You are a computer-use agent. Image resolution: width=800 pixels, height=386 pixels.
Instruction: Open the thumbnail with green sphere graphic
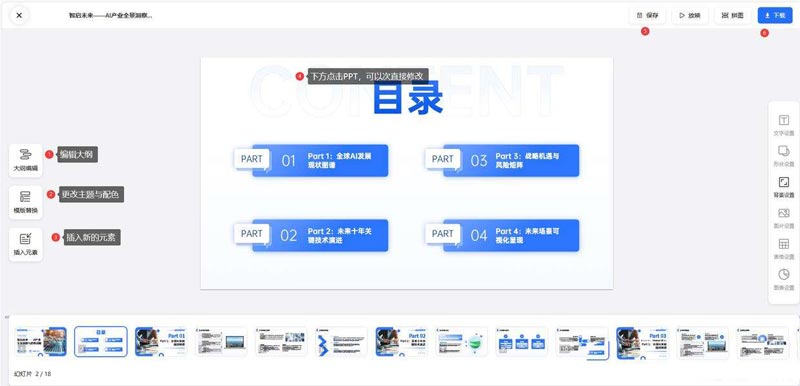coord(462,342)
